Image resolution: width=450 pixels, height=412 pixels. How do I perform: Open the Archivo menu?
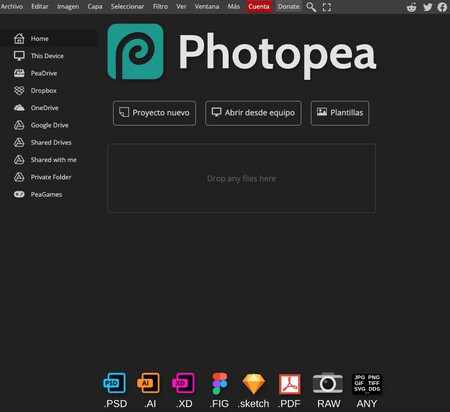coord(12,7)
